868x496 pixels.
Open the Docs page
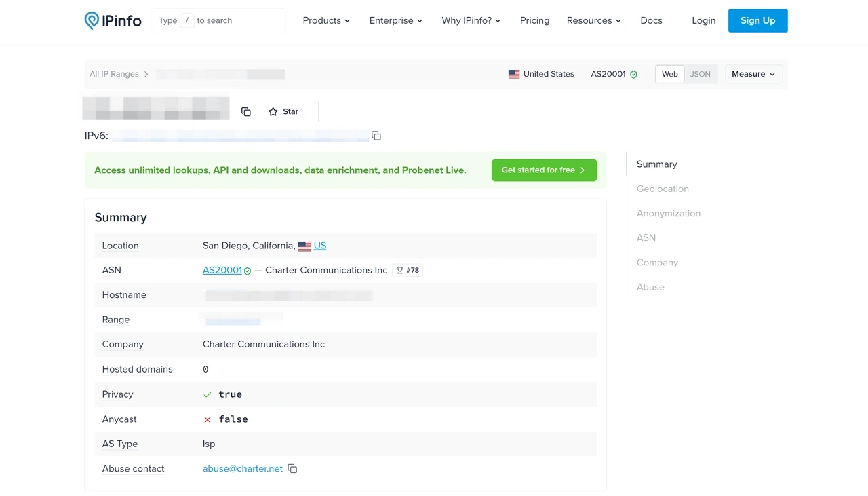(651, 20)
